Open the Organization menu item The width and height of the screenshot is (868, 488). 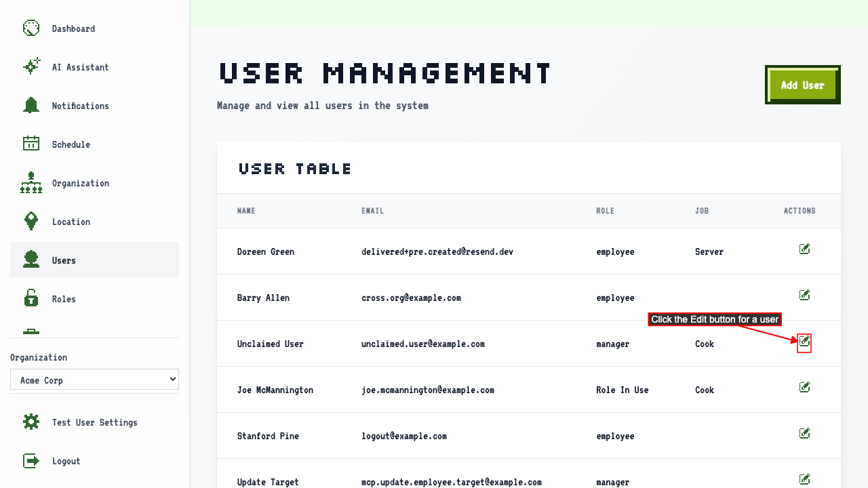coord(94,183)
